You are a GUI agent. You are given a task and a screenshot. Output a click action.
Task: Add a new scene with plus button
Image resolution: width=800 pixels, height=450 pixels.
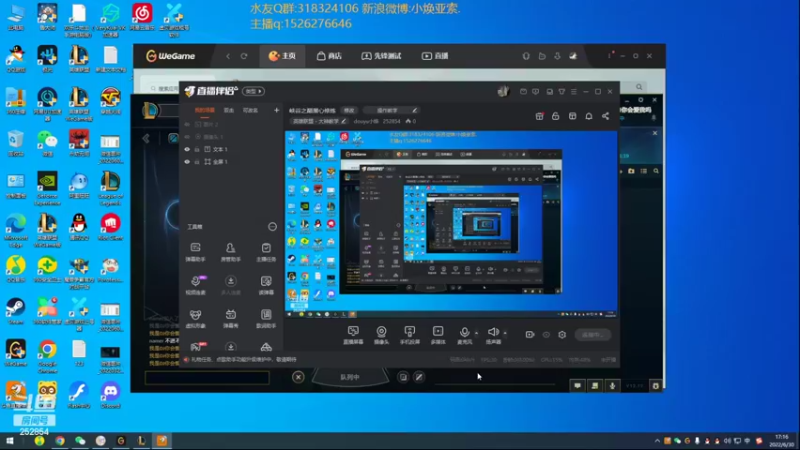coord(277,110)
